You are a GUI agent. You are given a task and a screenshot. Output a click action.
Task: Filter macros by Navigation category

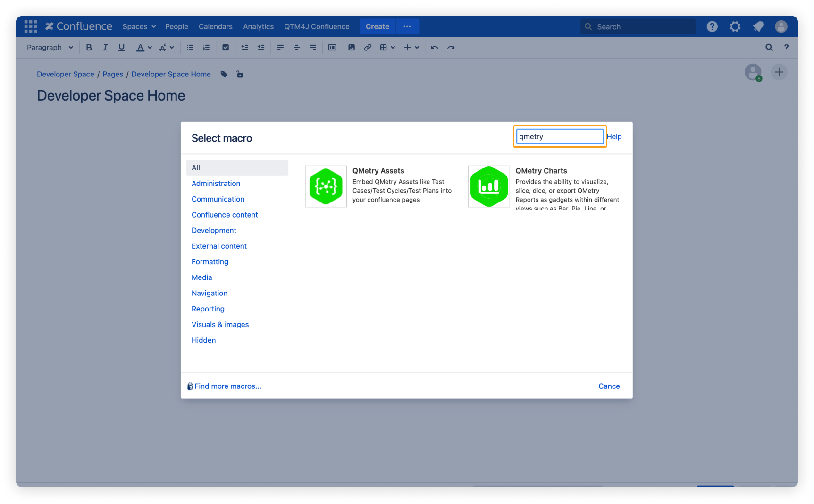pos(210,293)
